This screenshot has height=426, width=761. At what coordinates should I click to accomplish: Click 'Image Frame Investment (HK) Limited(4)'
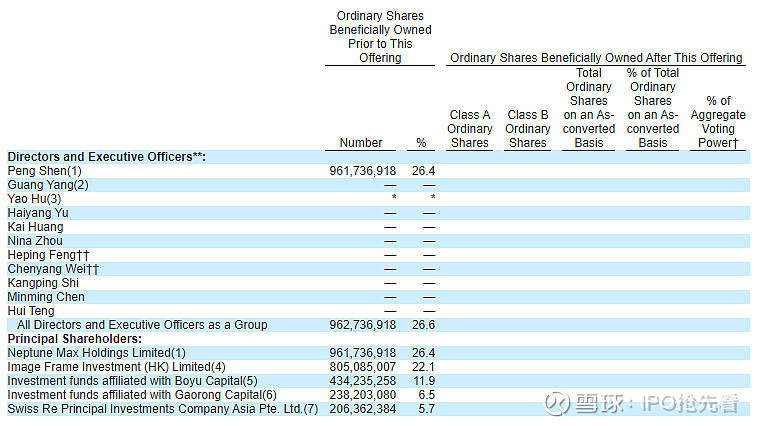116,367
